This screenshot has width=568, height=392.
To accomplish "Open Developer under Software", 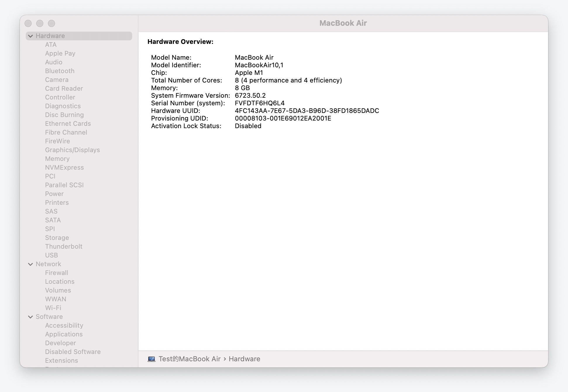I will [60, 343].
